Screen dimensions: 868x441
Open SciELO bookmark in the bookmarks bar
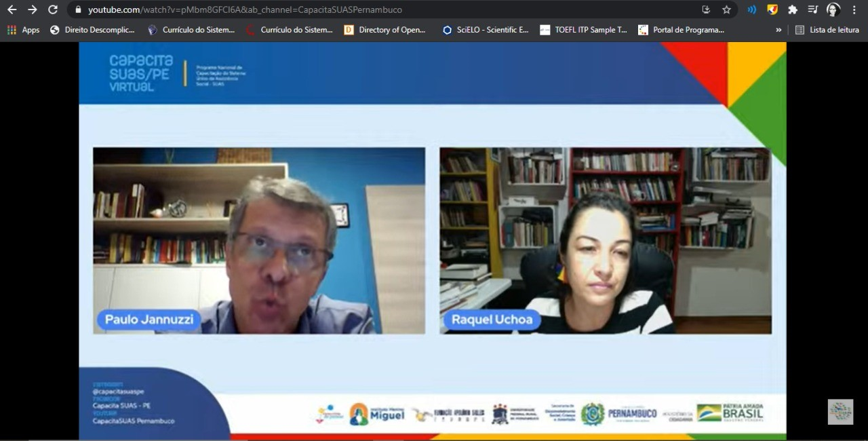click(x=485, y=30)
